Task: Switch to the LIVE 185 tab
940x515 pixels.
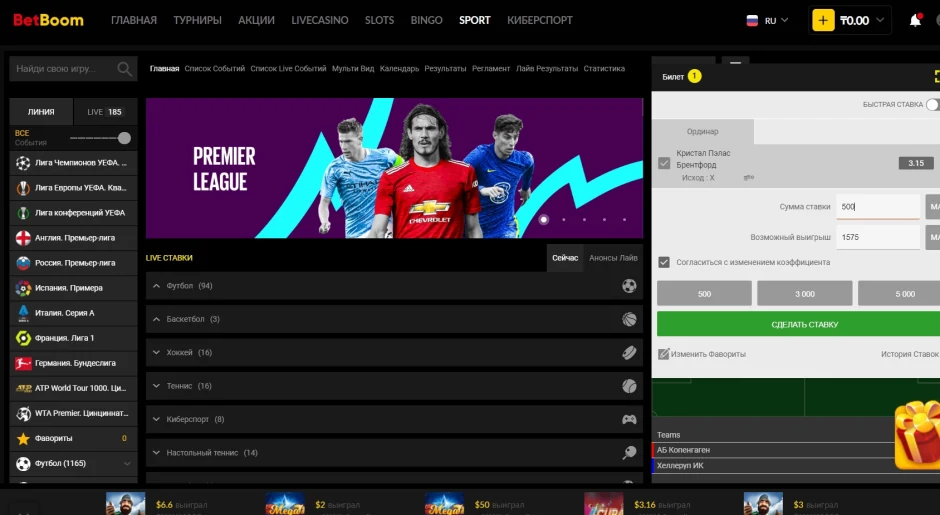Action: (105, 112)
